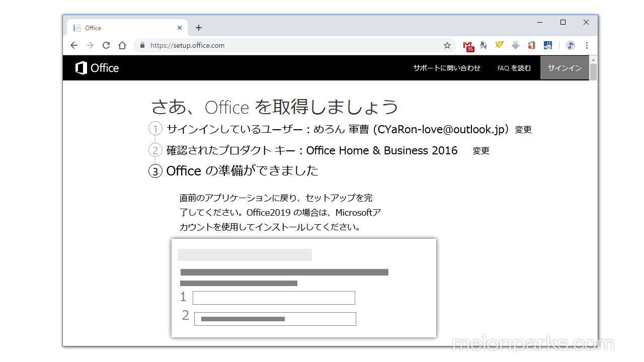Open a new browser tab
Image resolution: width=644 pixels, height=362 pixels.
click(199, 28)
